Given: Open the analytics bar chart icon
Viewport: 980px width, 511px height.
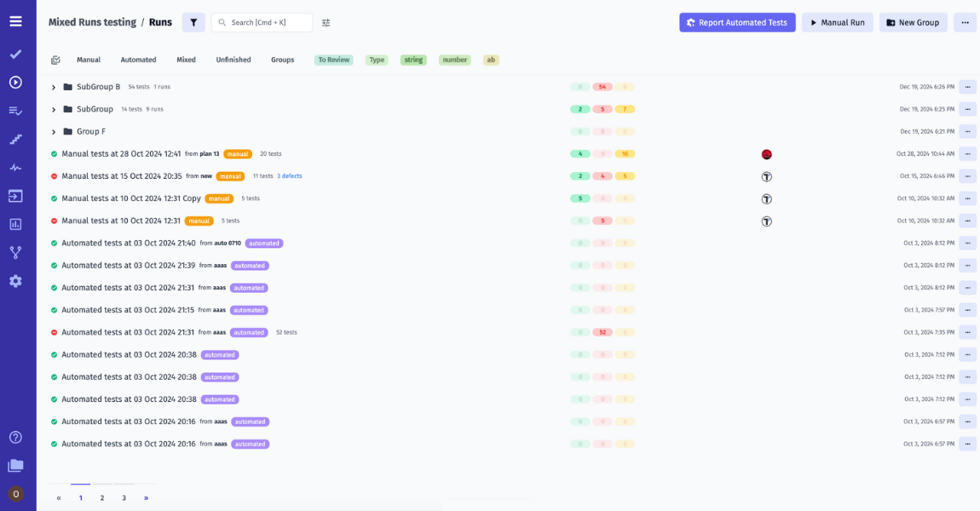Looking at the screenshot, I should point(15,224).
